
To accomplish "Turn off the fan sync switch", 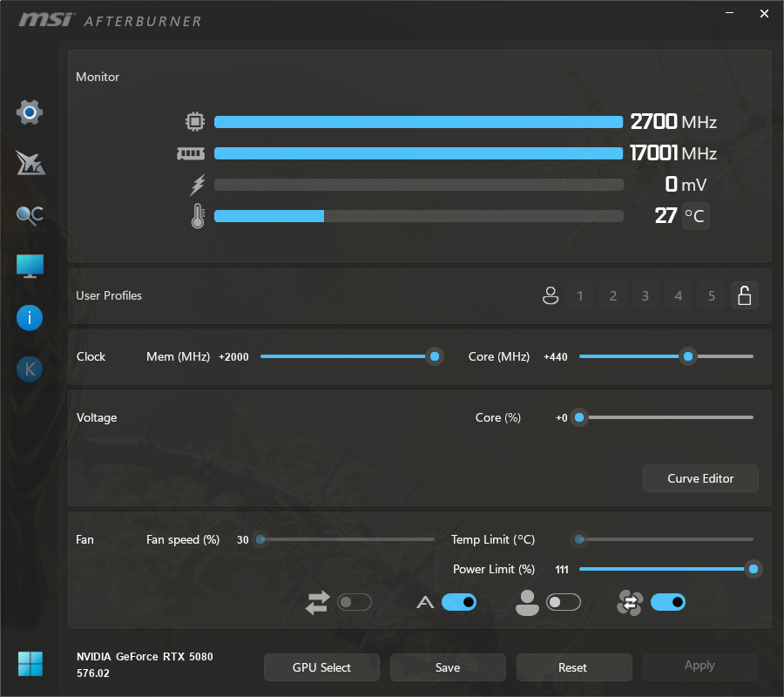I will click(x=668, y=602).
